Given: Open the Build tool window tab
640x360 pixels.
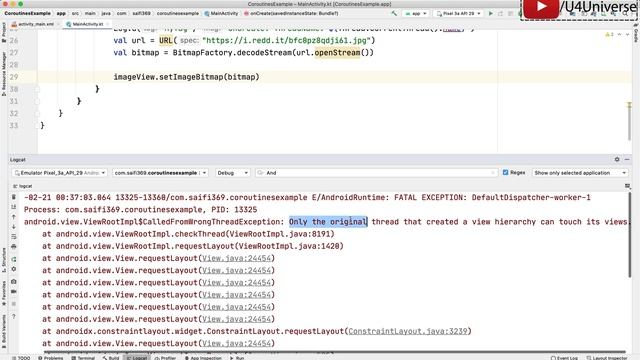Looking at the screenshot, I should pyautogui.click(x=111, y=358).
